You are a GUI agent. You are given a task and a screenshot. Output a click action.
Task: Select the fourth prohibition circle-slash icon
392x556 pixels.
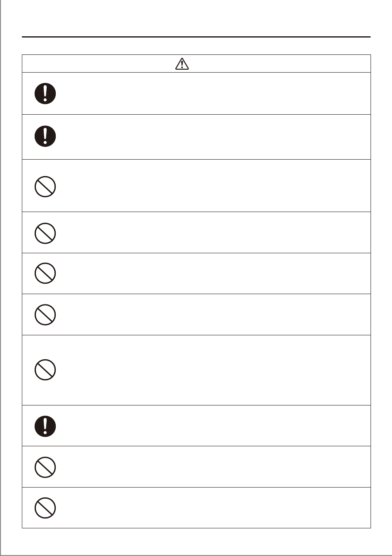point(45,315)
